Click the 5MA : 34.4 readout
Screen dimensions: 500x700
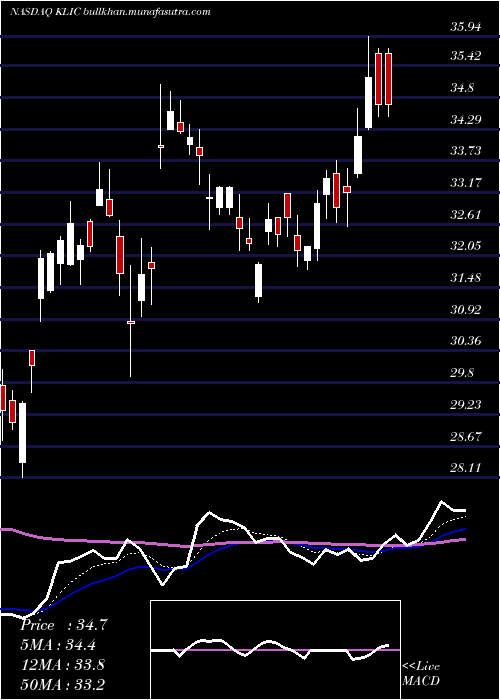[58, 645]
